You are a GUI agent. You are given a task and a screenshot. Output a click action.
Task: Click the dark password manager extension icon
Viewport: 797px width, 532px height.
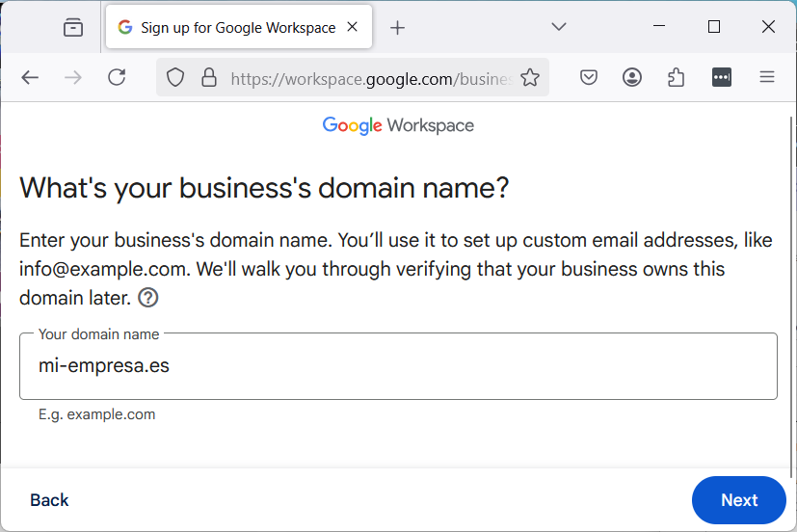click(x=722, y=78)
